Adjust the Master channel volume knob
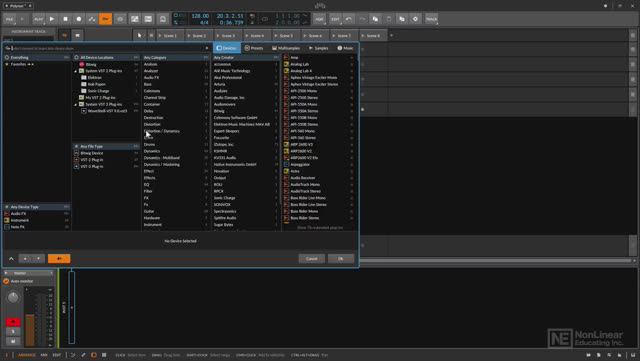640x361 pixels. click(x=13, y=297)
